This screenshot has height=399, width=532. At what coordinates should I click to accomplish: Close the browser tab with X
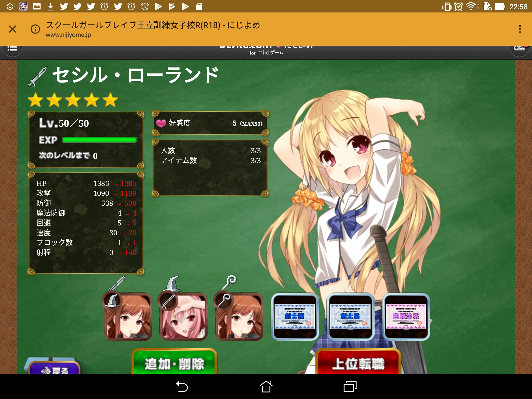12,29
